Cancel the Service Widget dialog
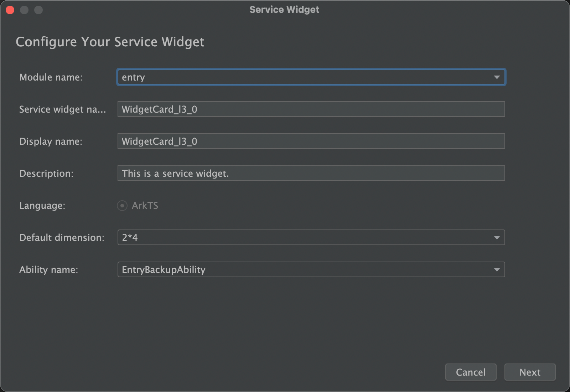The height and width of the screenshot is (392, 570). (x=471, y=372)
